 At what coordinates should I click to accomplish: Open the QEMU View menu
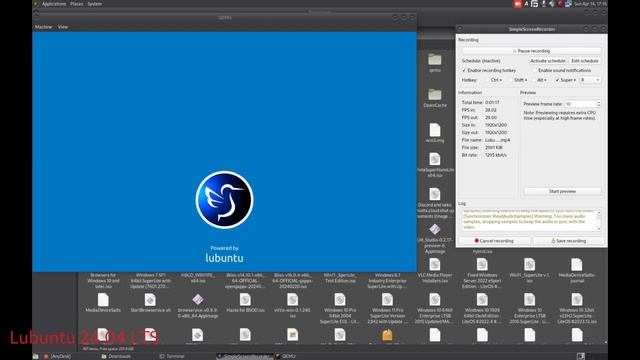click(x=62, y=27)
